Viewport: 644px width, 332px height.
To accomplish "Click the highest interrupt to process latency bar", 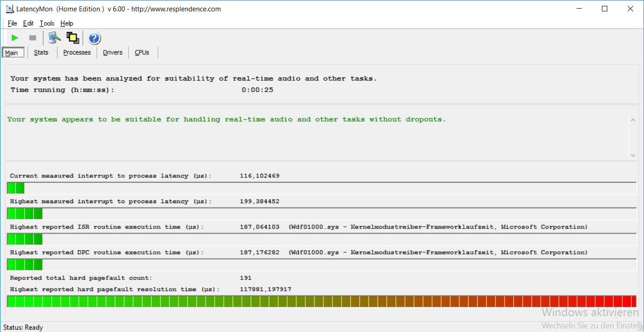I will tap(322, 214).
